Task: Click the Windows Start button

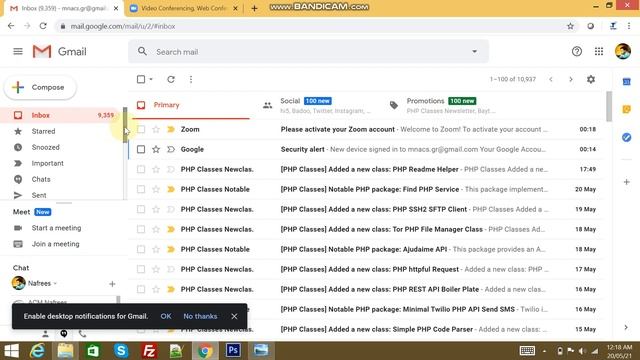Action: [11, 351]
